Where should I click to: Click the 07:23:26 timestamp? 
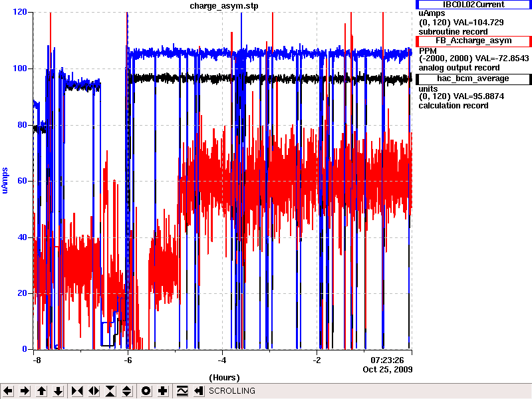tap(387, 360)
